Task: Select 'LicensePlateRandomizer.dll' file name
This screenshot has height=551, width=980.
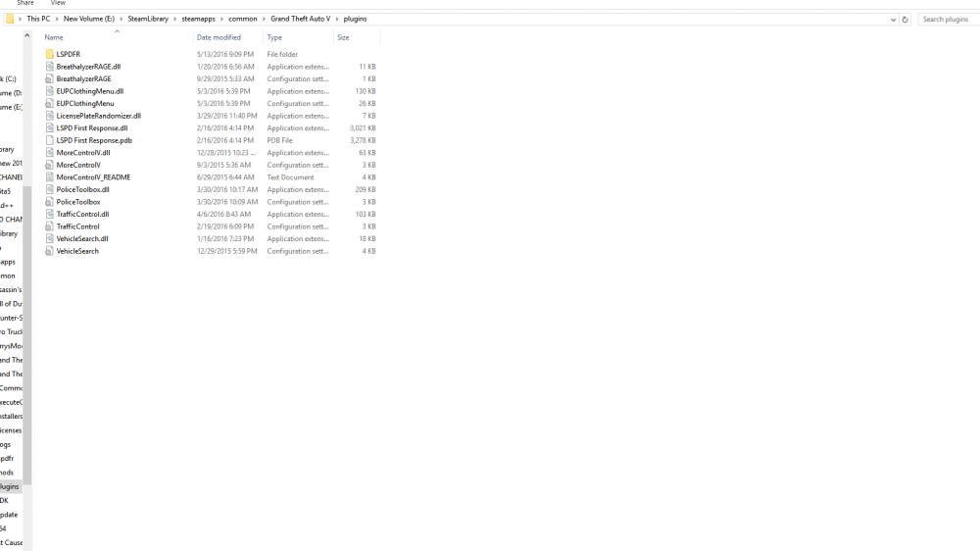Action: tap(98, 116)
